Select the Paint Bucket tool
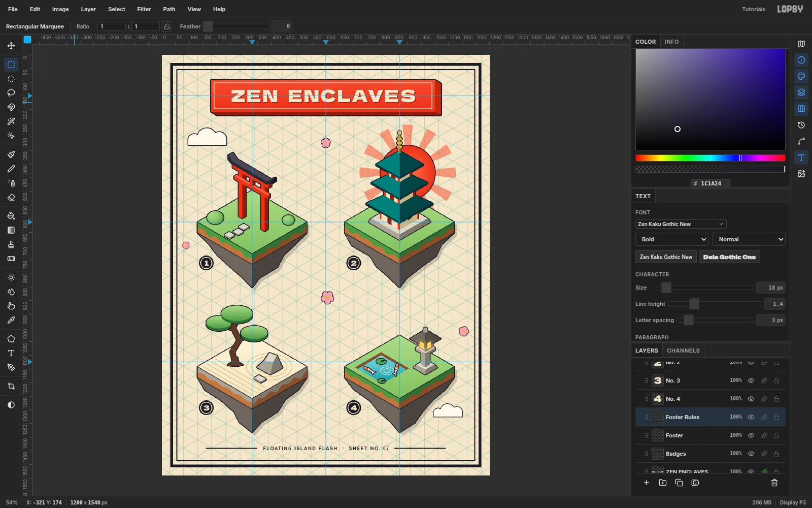Viewport: 812px width, 508px height. point(11,216)
